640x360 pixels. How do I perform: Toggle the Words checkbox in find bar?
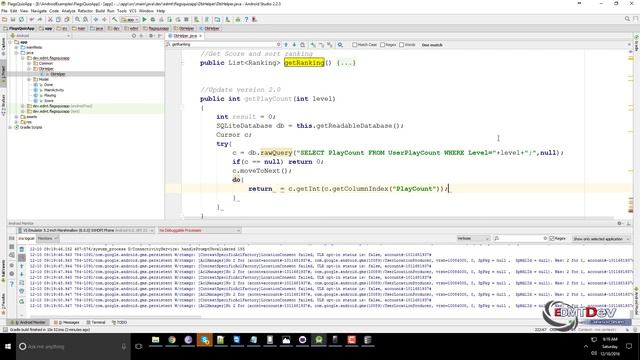coord(402,45)
